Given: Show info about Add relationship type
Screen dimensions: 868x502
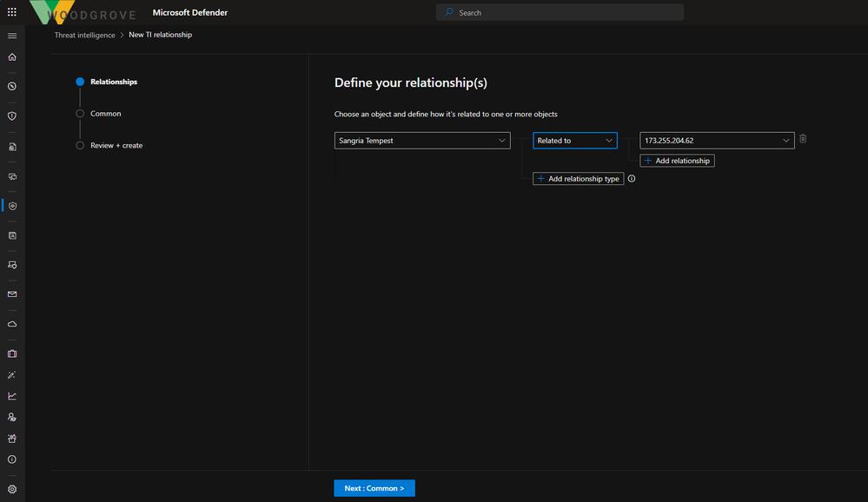Looking at the screenshot, I should coord(632,178).
